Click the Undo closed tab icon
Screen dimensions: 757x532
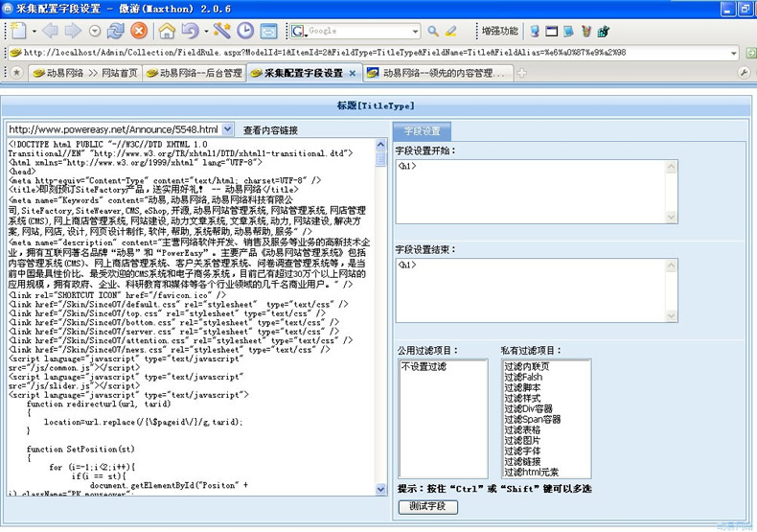coord(190,32)
